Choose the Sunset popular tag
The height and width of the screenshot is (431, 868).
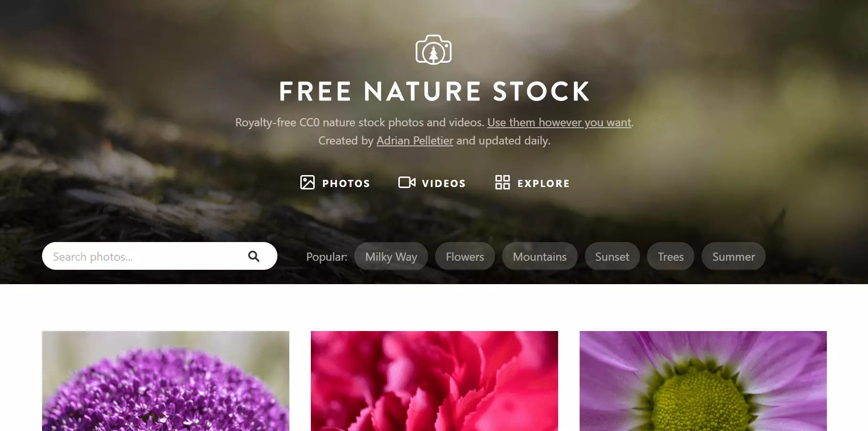(612, 256)
